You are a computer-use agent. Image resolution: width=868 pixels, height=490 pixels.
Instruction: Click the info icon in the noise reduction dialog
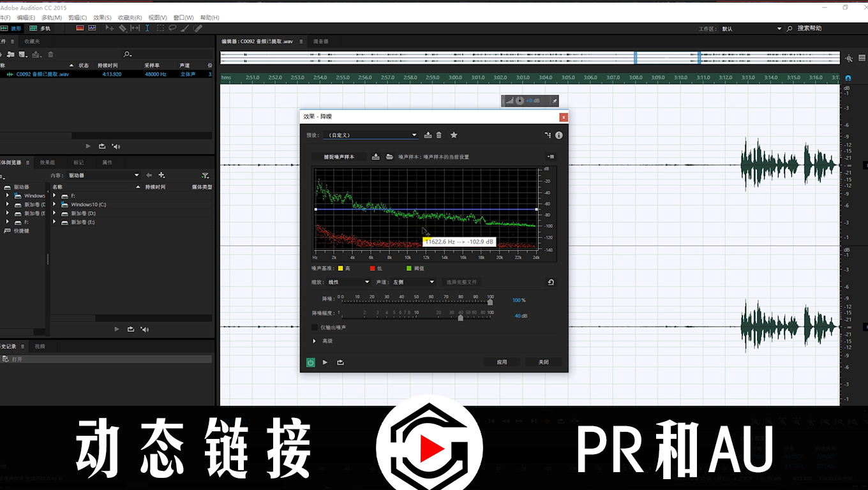[559, 135]
